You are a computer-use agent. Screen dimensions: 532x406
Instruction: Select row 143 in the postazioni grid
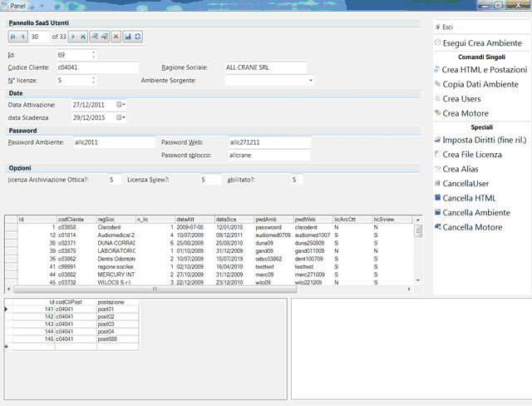(x=71, y=324)
